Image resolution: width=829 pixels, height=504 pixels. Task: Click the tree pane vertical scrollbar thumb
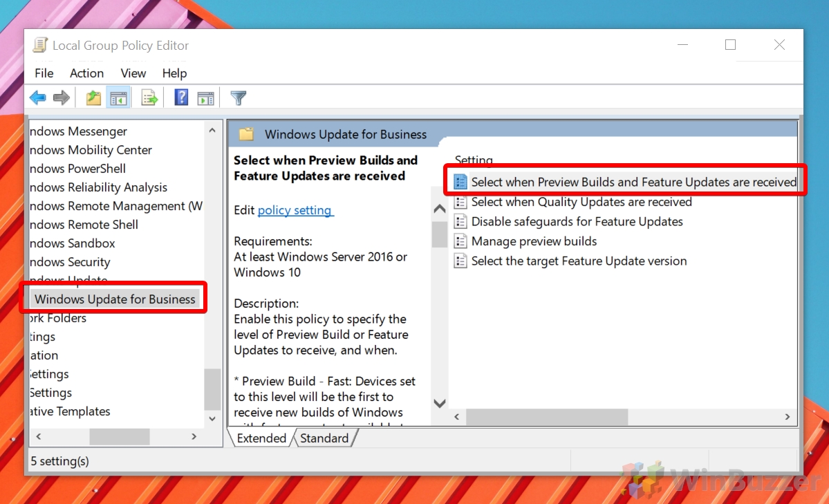point(212,389)
